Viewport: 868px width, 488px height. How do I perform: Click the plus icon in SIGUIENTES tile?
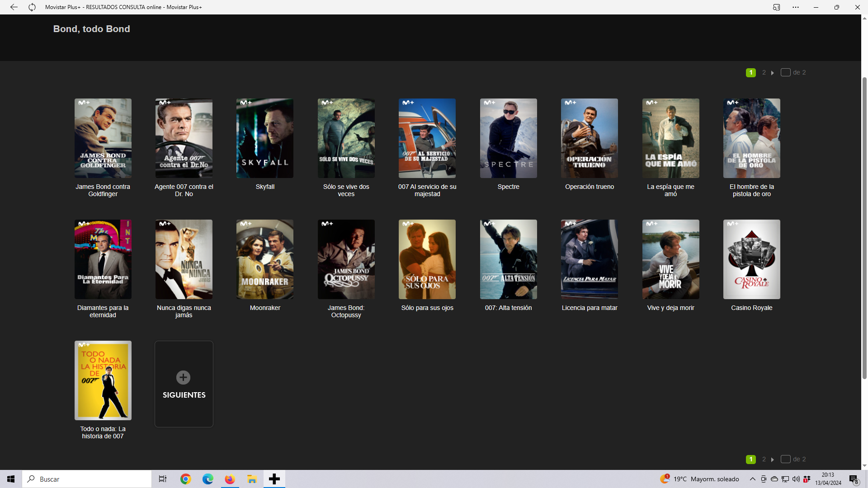coord(183,377)
